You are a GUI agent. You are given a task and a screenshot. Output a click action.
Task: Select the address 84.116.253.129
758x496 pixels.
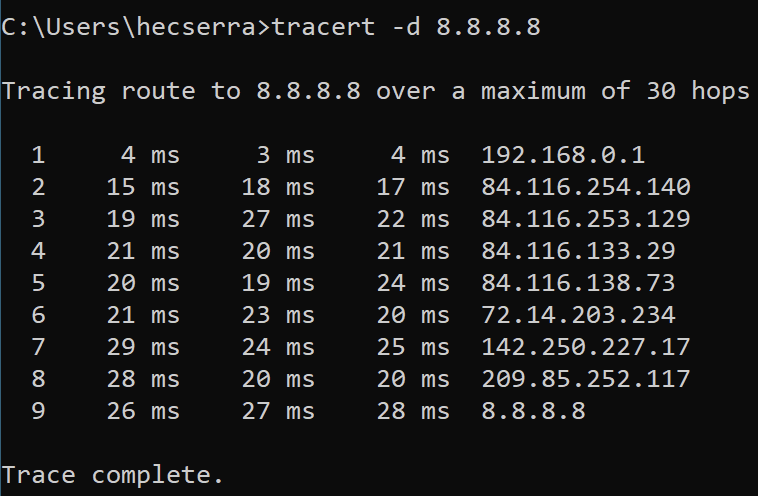coord(585,219)
